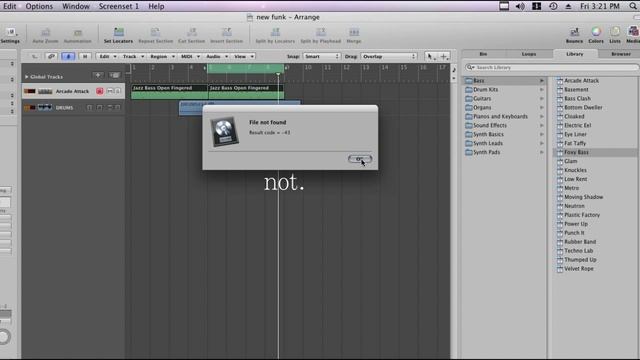Click the volume icon in menu bar
The height and width of the screenshot is (360, 640).
coord(520,6)
